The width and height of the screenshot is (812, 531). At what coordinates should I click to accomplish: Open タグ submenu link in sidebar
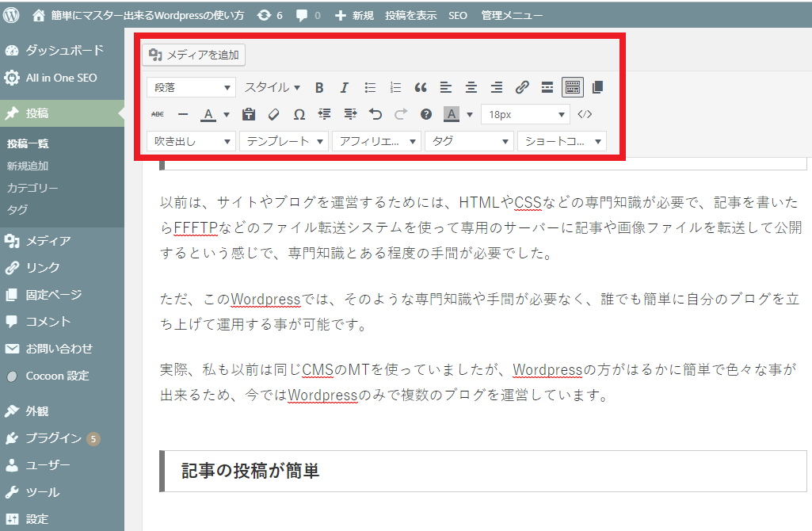[x=17, y=210]
